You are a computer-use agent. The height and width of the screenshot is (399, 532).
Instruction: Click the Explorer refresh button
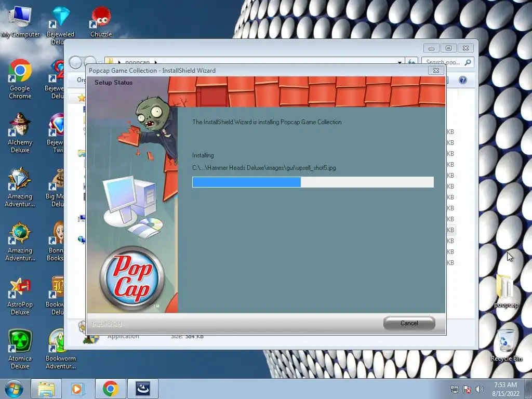(x=411, y=62)
